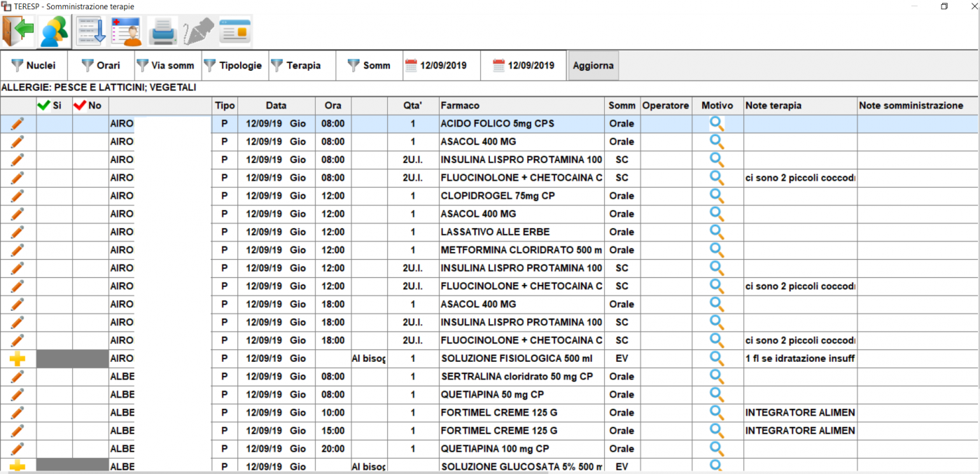
Task: Click the card window icon in toolbar
Action: tap(235, 32)
